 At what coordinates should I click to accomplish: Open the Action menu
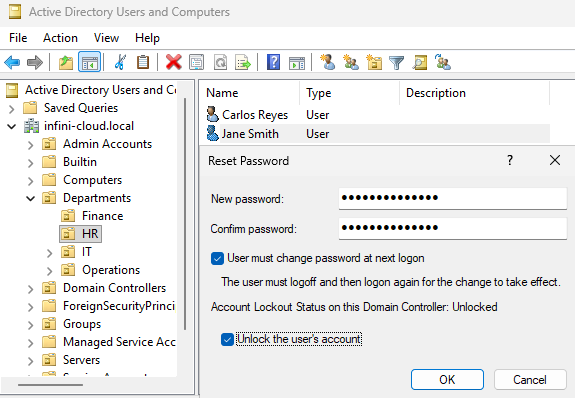click(60, 38)
